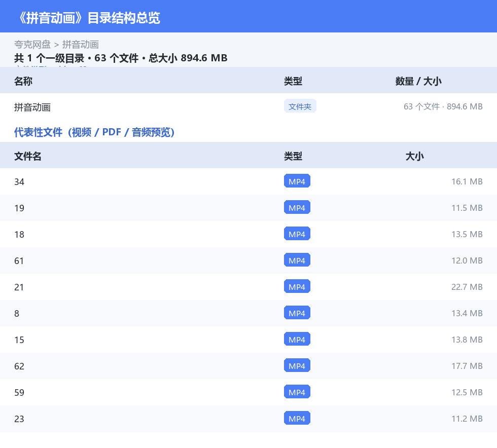Screen dimensions: 497x448
Task: Select file name 21
Action: (x=19, y=287)
